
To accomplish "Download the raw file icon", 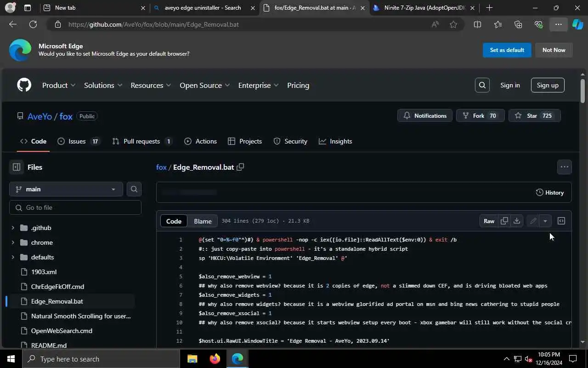I will [517, 221].
